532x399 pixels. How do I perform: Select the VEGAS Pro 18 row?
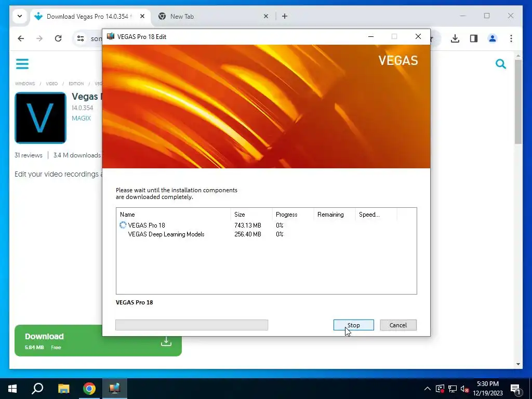[267, 225]
